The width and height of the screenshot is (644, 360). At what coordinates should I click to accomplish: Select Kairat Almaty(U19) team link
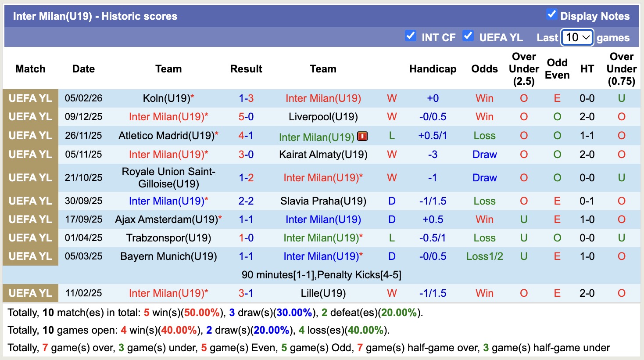[x=323, y=155]
